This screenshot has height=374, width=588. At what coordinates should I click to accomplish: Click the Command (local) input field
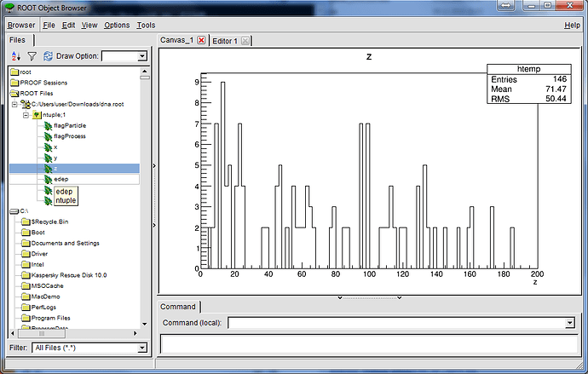(396, 324)
